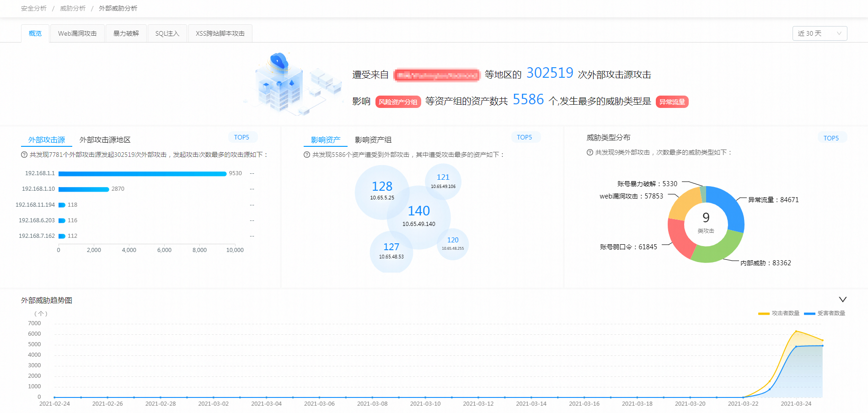Click the 风险资产分组 red tag
This screenshot has height=413, width=868.
[398, 102]
